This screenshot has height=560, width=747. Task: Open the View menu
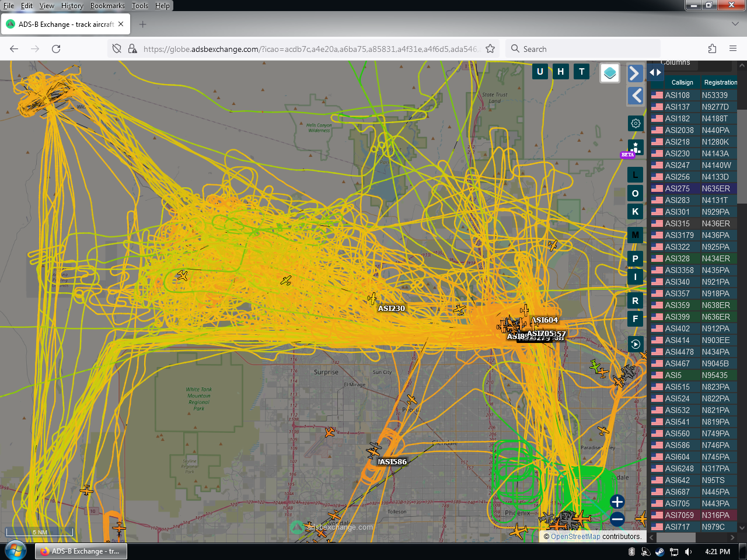click(x=47, y=6)
